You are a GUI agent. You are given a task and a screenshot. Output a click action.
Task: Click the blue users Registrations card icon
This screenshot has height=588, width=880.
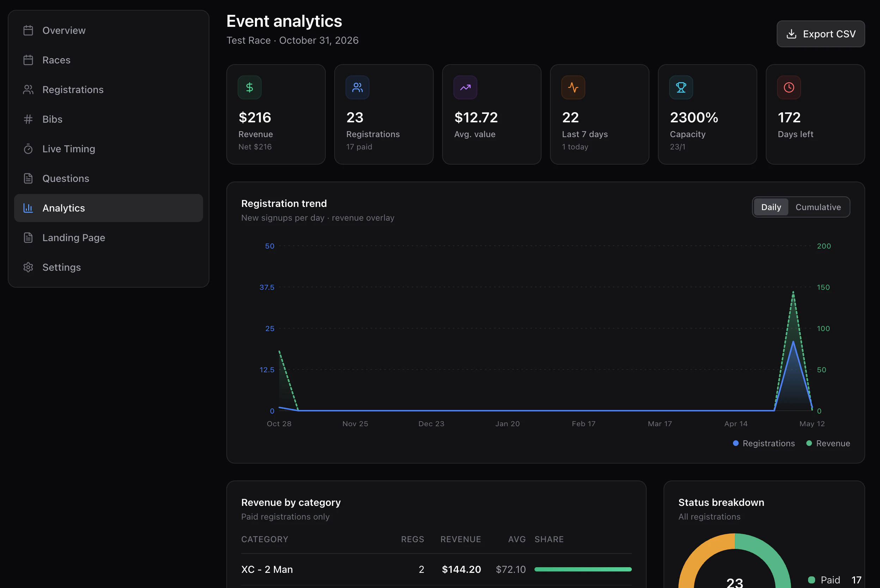(357, 87)
